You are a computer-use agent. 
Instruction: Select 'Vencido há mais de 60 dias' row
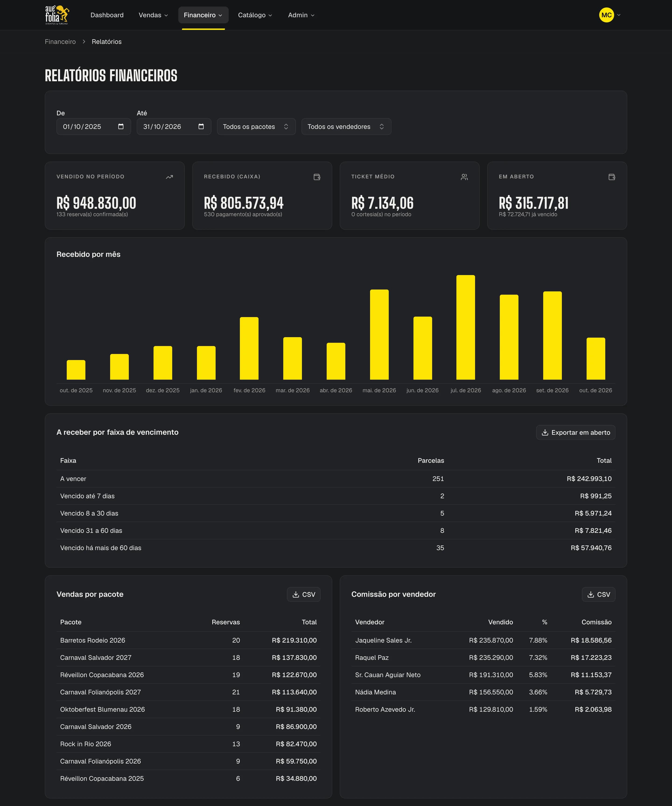336,548
